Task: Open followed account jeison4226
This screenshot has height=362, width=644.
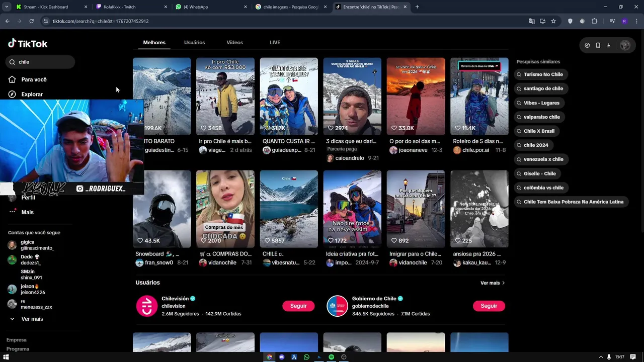Action: 27,289
